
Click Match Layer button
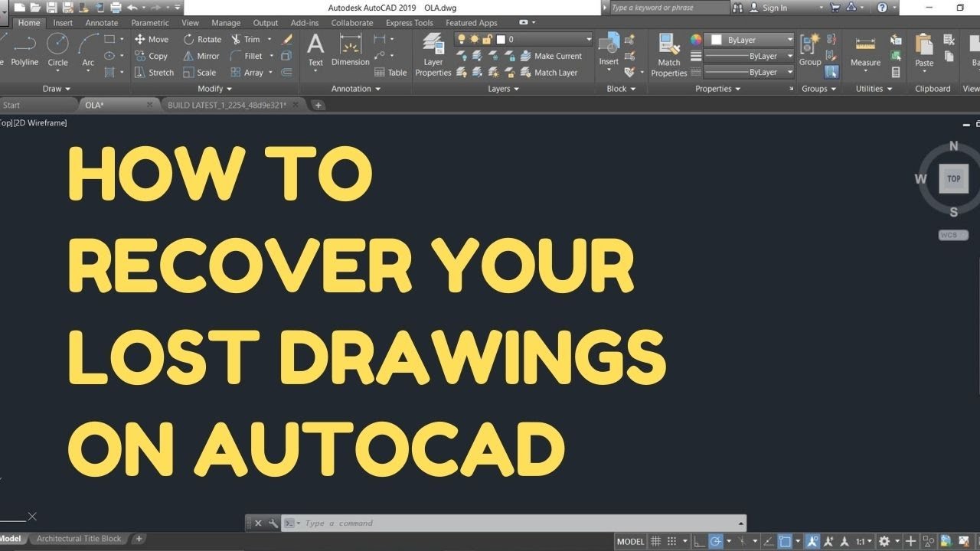coord(549,73)
